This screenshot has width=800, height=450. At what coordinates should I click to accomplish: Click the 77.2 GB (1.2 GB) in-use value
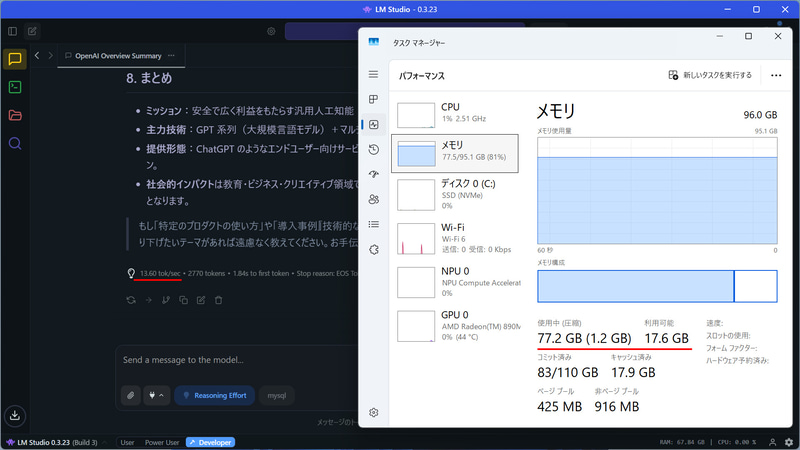[584, 338]
